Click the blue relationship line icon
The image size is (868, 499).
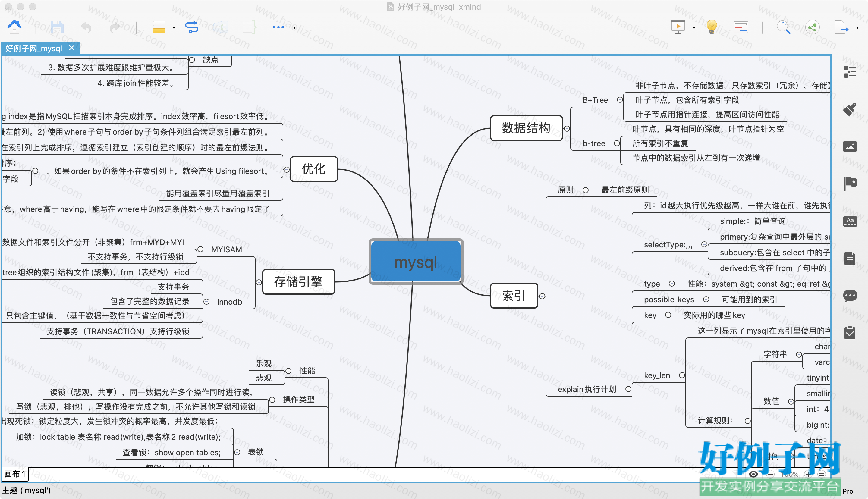point(192,27)
